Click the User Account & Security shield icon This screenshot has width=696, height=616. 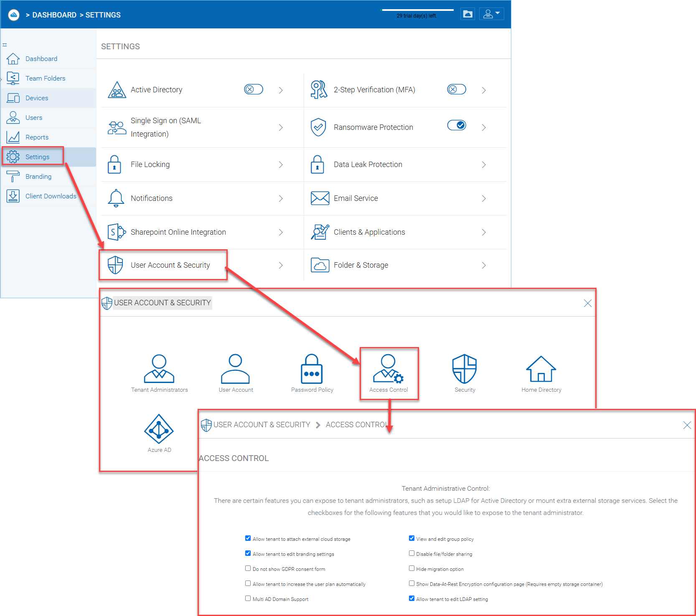(115, 265)
